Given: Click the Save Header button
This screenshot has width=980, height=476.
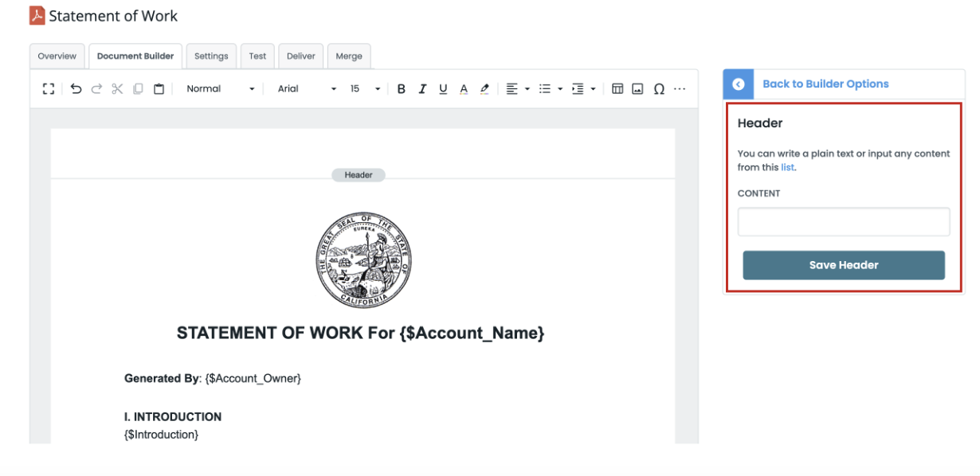Looking at the screenshot, I should 844,265.
